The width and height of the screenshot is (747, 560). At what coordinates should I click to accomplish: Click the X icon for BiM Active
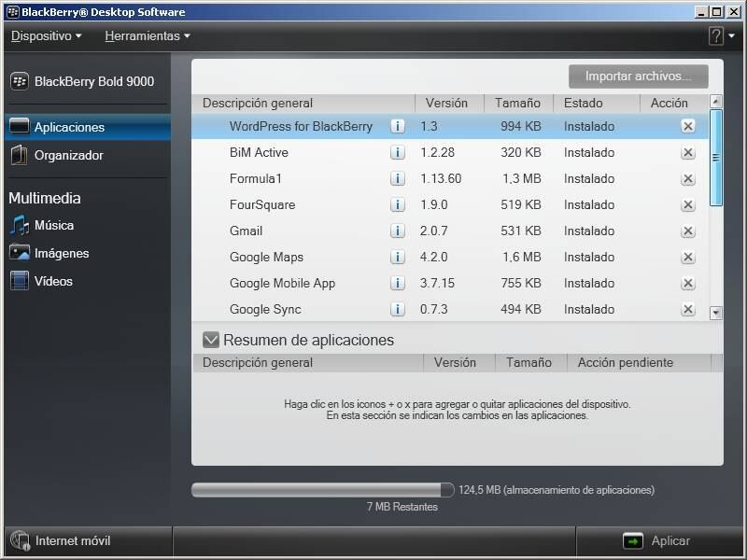tap(688, 153)
